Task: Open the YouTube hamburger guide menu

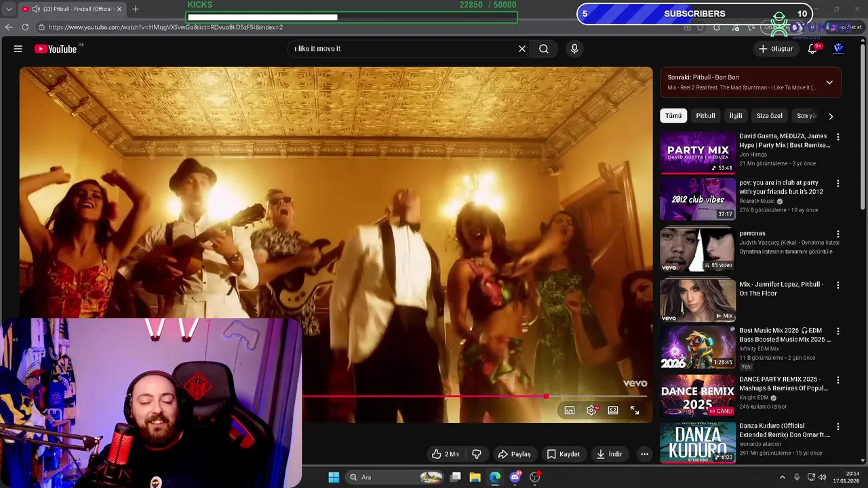Action: (x=18, y=49)
